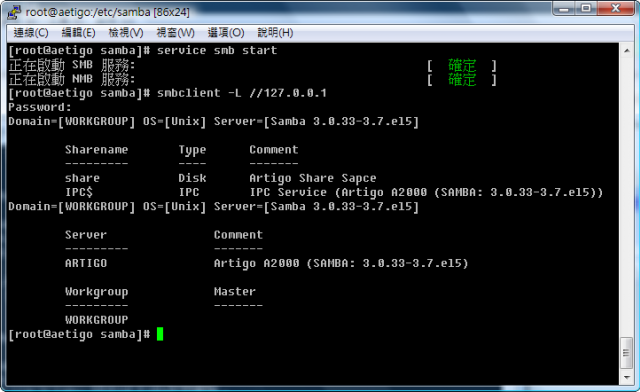
Task: Click the 'Type' column header
Action: tap(192, 150)
